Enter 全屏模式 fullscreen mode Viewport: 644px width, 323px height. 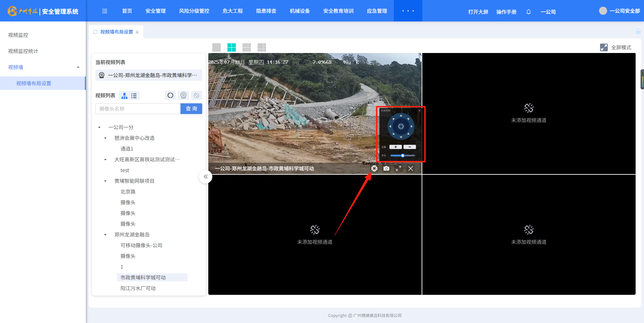click(616, 47)
